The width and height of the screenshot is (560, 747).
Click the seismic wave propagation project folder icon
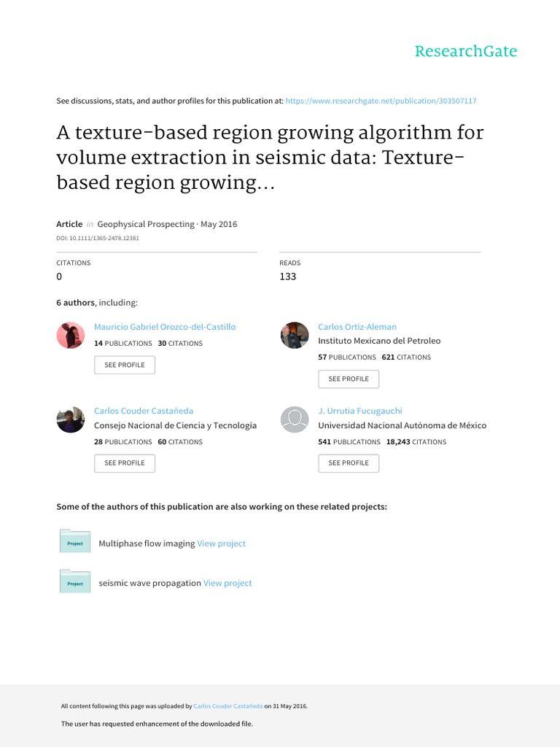click(x=75, y=581)
